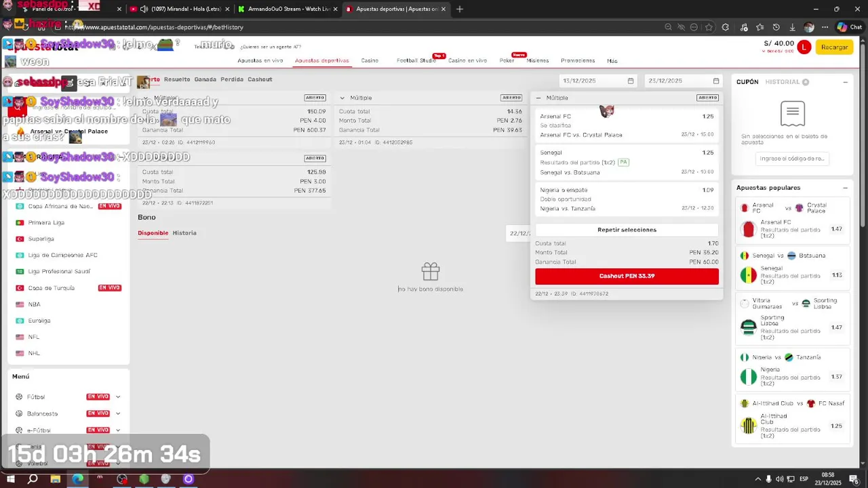This screenshot has height=488, width=868.
Task: Open NHL league in sidebar
Action: tap(34, 353)
